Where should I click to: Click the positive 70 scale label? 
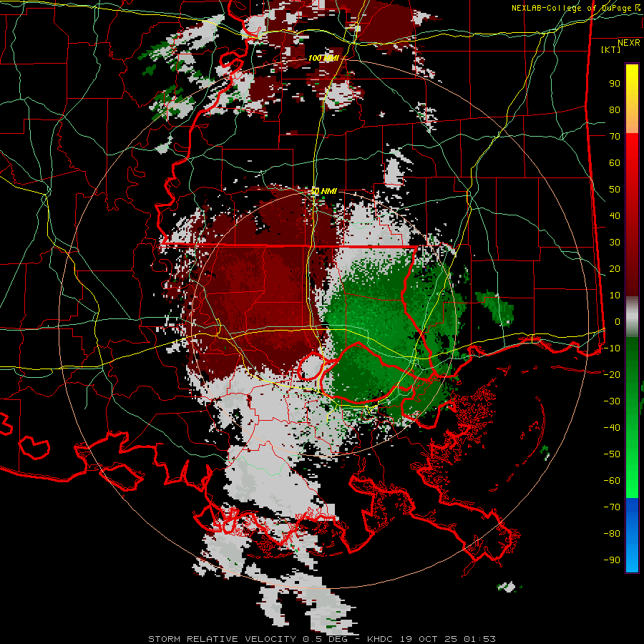tap(615, 137)
